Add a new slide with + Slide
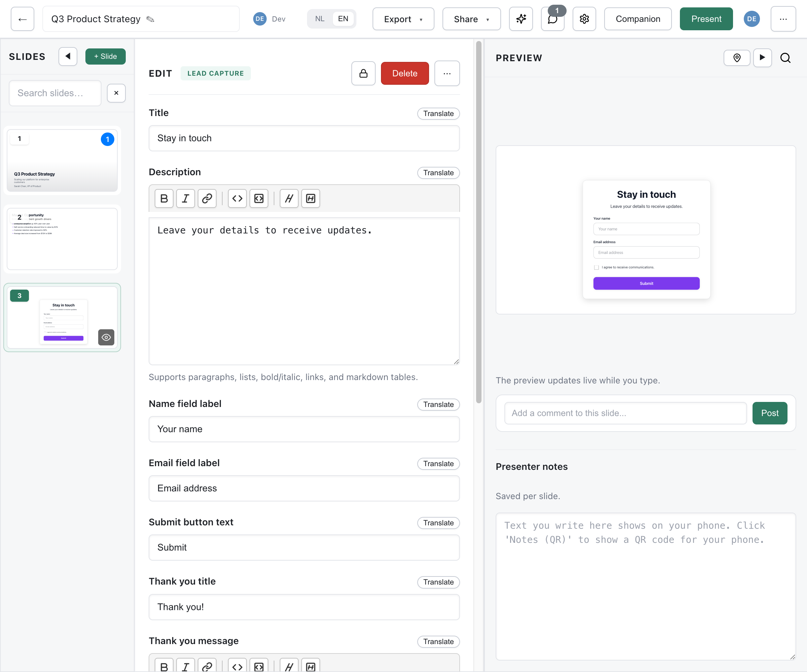 coord(105,57)
